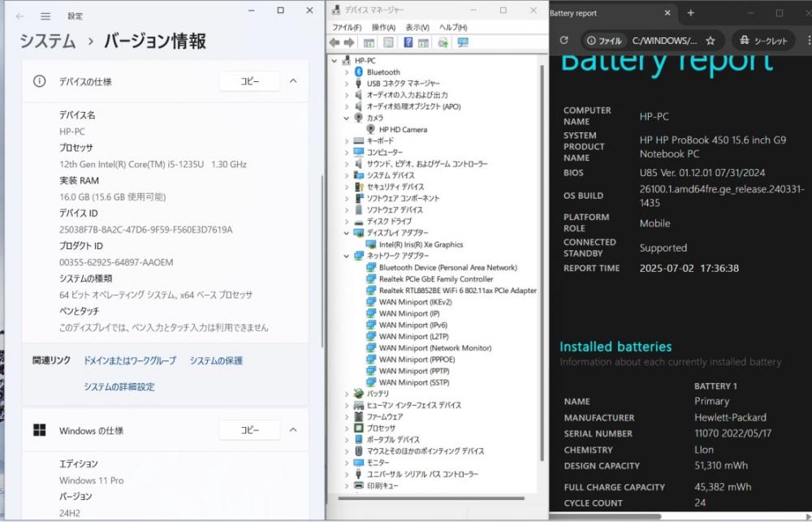Open システムの詳細設定 link
The image size is (812, 522).
119,386
